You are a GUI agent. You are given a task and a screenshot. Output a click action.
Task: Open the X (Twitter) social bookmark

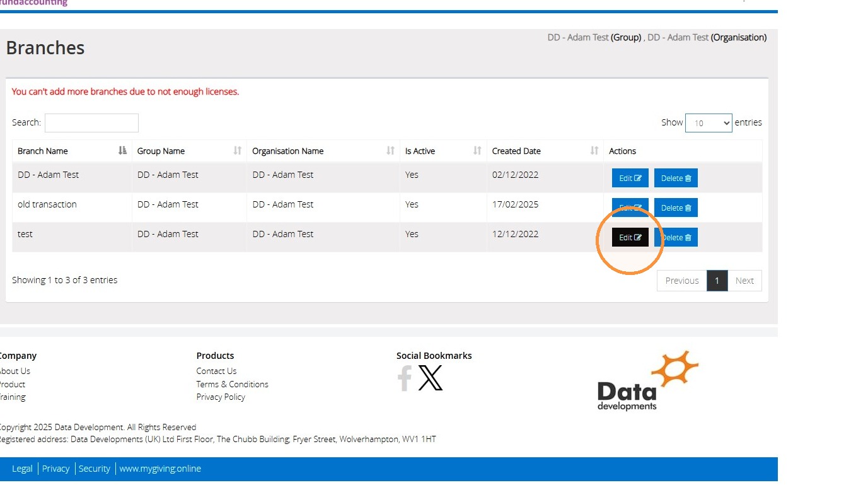(431, 378)
